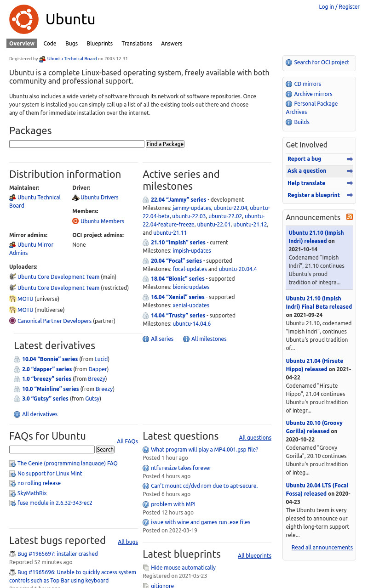Screen dimensions: 368x588
Task: Click the info icon beside All milestones
Action: [x=186, y=339]
